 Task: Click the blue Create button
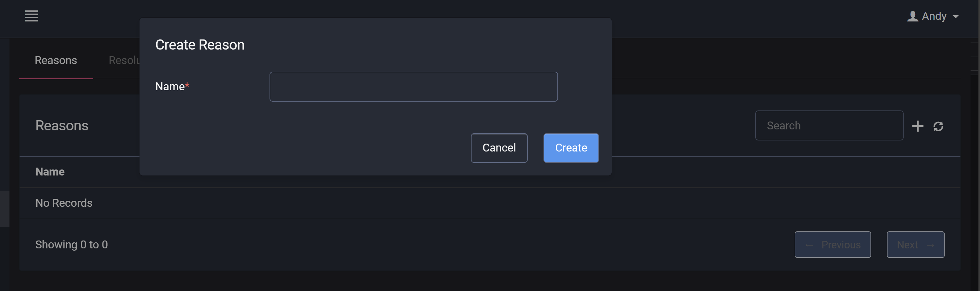pos(571,148)
